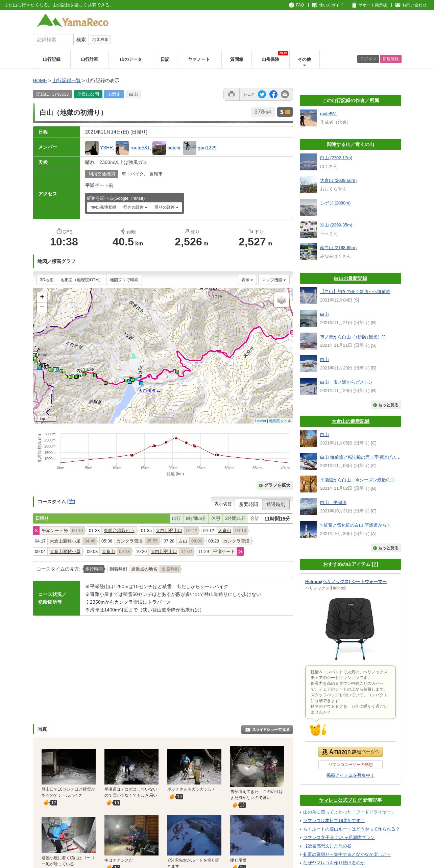Share via the email envelope icon
The width and height of the screenshot is (434, 868).
(285, 95)
